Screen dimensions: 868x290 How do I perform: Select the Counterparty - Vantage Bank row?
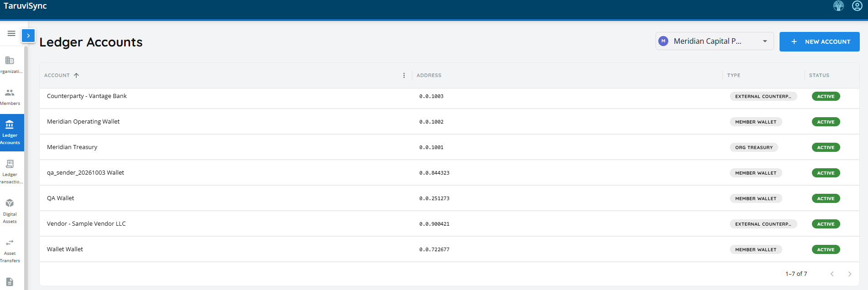449,96
